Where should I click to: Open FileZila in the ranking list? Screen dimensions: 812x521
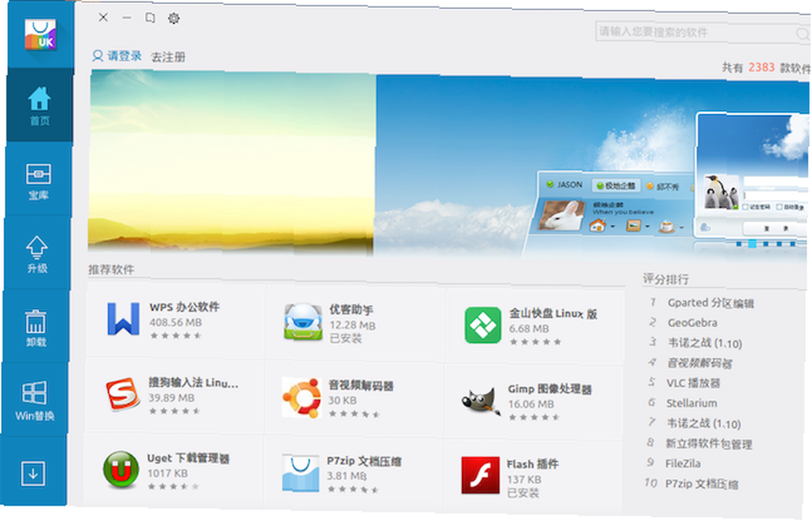tap(683, 463)
